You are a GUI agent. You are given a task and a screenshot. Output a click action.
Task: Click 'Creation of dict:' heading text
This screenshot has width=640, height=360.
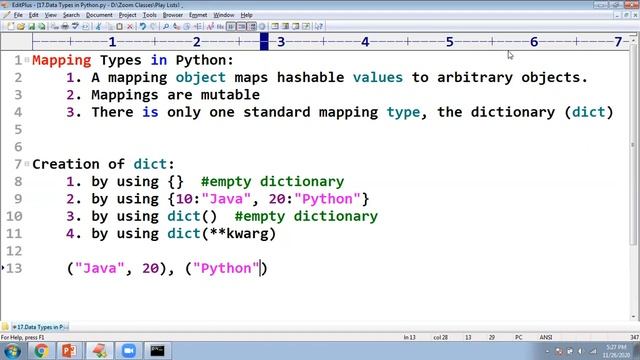pyautogui.click(x=103, y=164)
